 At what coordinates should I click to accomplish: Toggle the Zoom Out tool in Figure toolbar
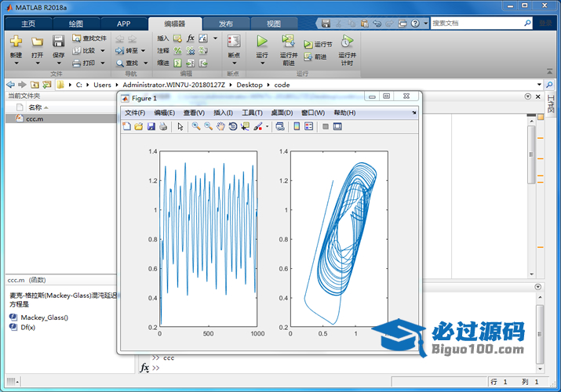coord(208,126)
